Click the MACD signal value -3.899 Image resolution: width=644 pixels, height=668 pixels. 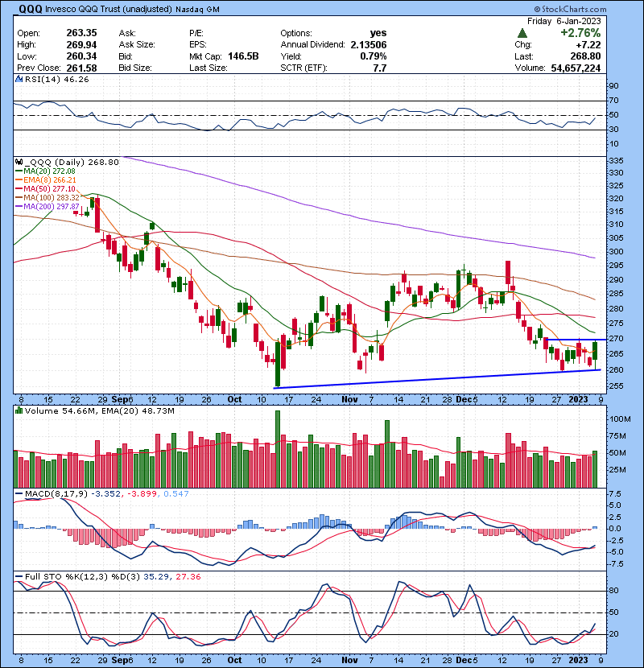click(142, 494)
